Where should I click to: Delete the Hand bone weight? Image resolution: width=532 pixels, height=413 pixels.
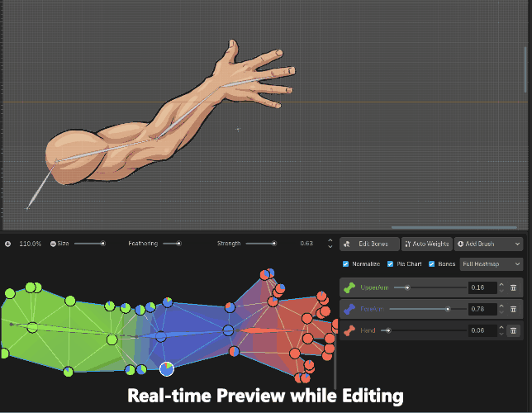coord(513,330)
